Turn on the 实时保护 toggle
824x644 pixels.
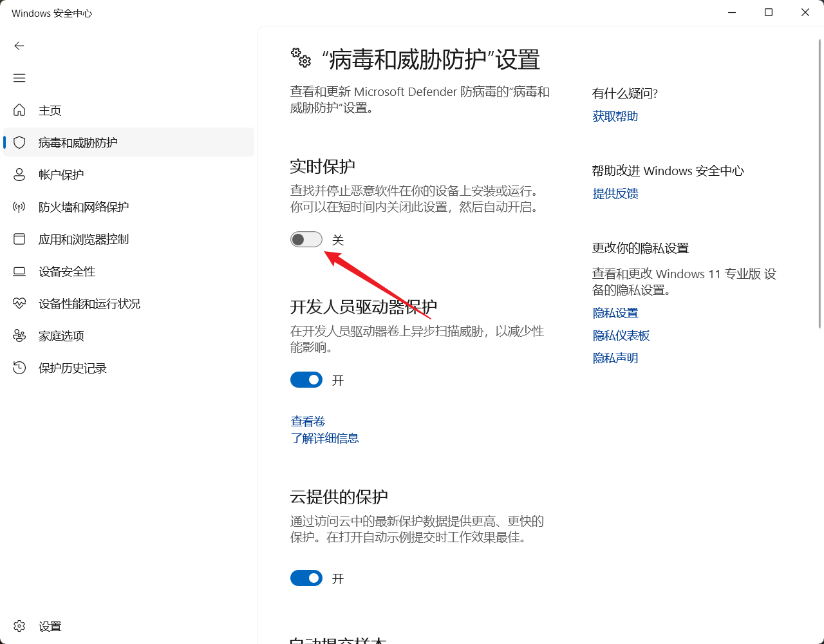pyautogui.click(x=306, y=240)
